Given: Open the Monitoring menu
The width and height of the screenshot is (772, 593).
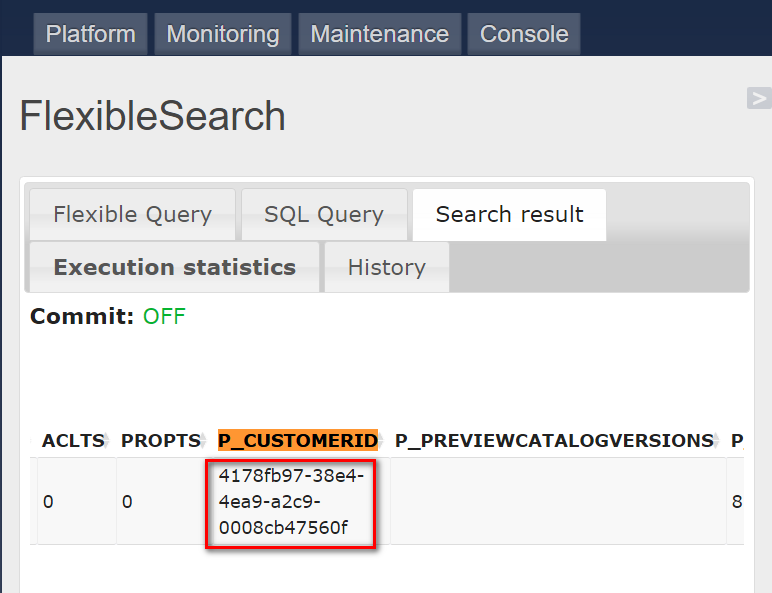Looking at the screenshot, I should coord(223,34).
